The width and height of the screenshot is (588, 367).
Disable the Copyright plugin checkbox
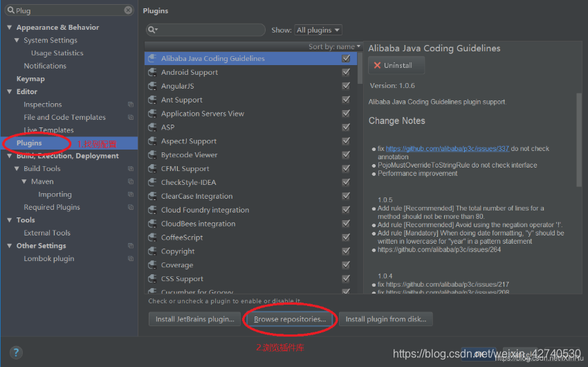point(346,251)
